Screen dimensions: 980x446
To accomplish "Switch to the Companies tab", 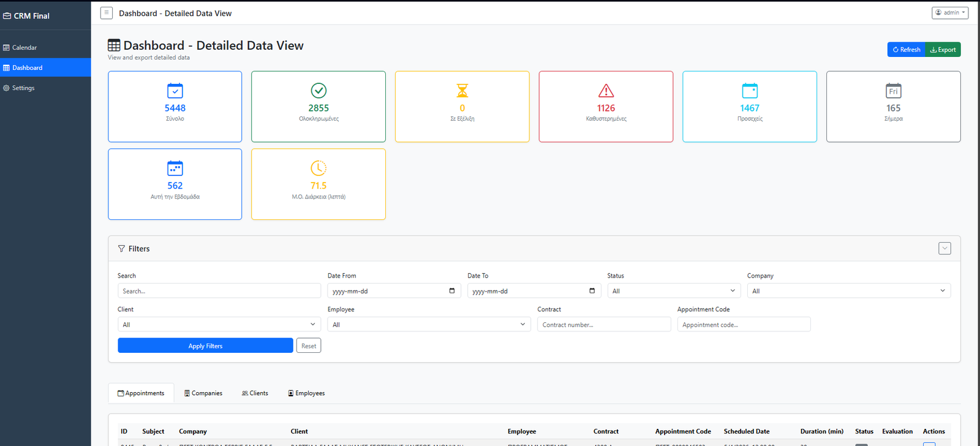I will 203,393.
